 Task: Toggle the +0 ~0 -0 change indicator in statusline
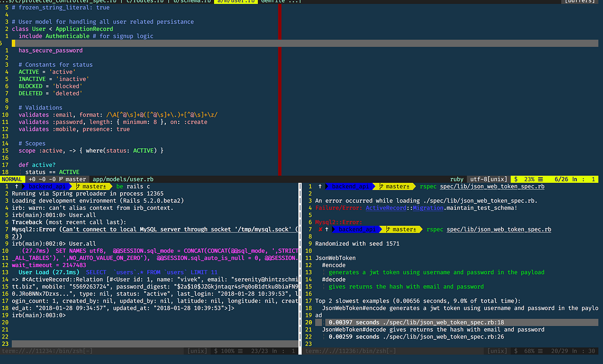pyautogui.click(x=41, y=178)
